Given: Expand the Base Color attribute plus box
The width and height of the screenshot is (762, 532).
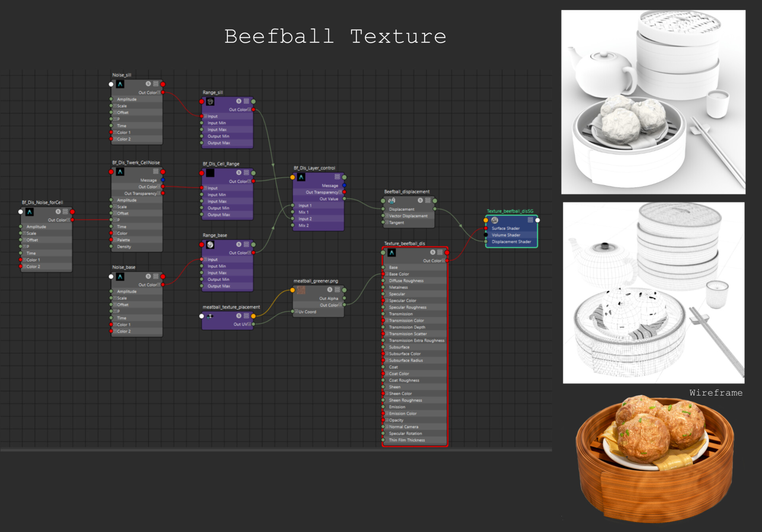Looking at the screenshot, I should (387, 274).
